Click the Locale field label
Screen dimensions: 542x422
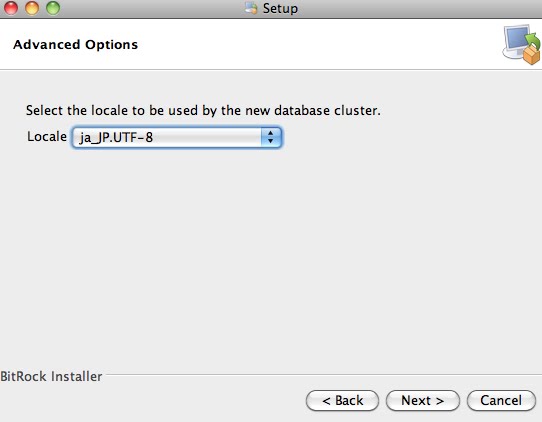click(47, 137)
